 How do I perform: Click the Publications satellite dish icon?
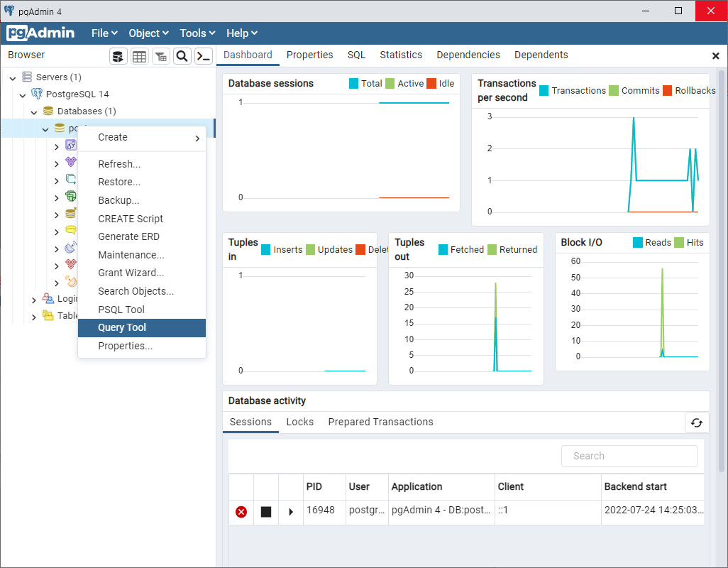coord(70,248)
